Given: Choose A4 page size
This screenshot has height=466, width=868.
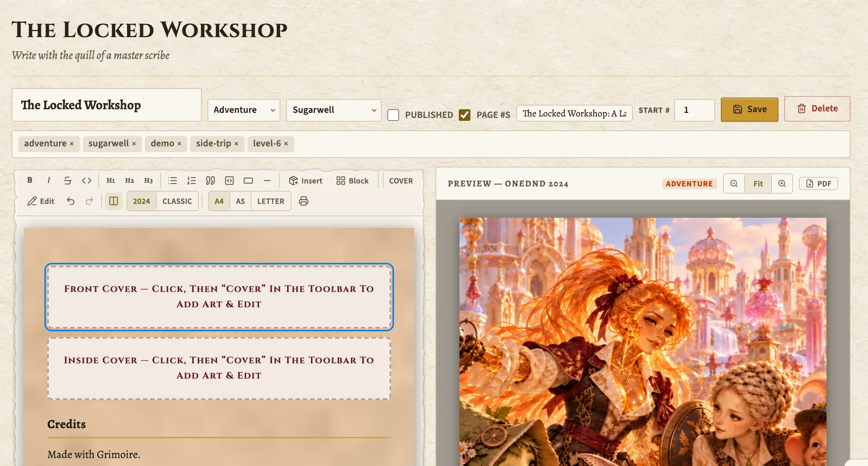Looking at the screenshot, I should click(219, 201).
